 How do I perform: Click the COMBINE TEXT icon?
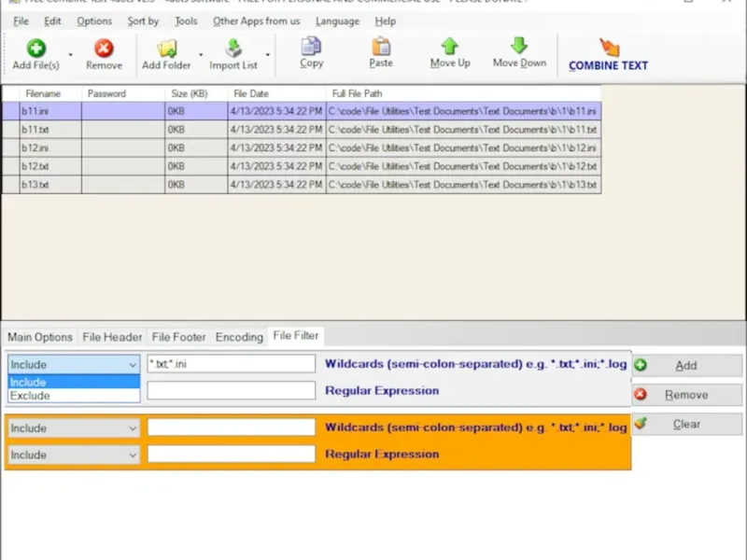(609, 48)
